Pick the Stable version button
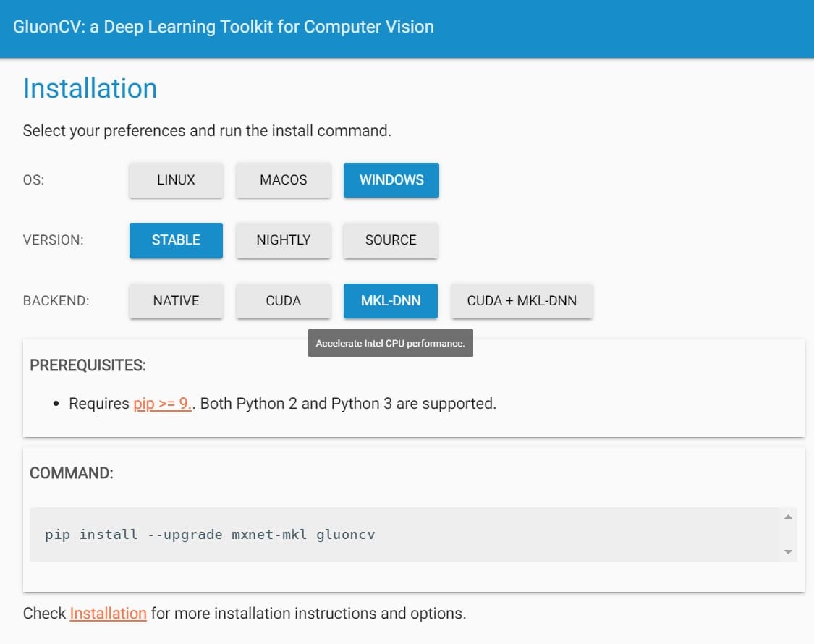The width and height of the screenshot is (814, 644). 176,240
